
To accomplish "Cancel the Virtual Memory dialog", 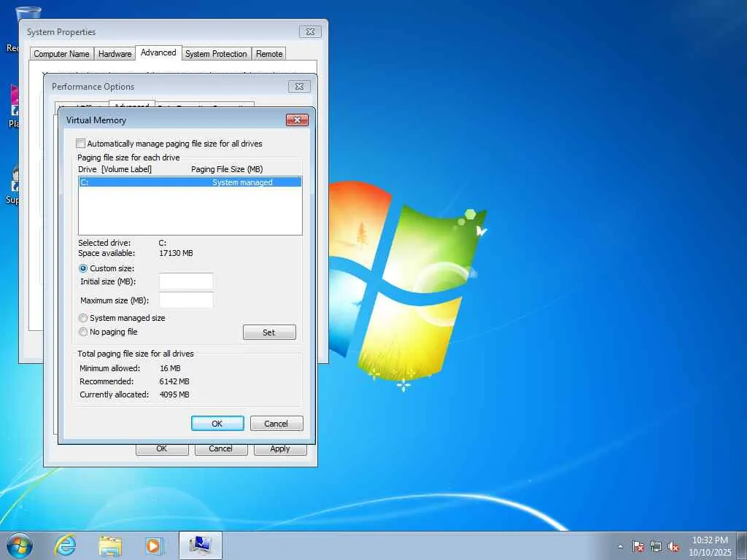I will (x=276, y=424).
